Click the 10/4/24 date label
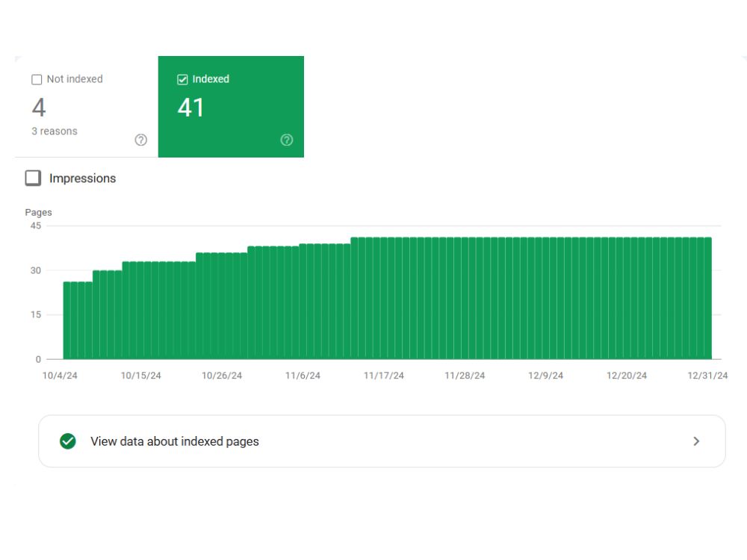This screenshot has height=560, width=747. (60, 376)
